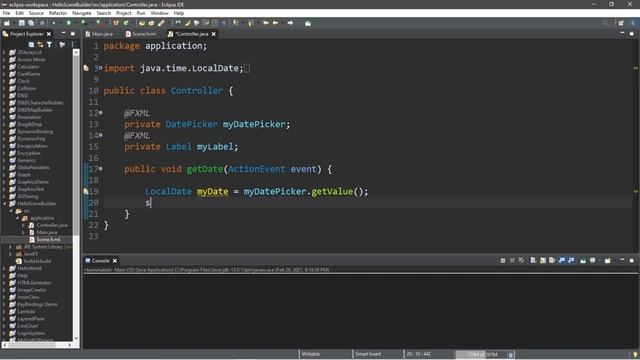Select Main.java in the project tree

click(x=43, y=232)
